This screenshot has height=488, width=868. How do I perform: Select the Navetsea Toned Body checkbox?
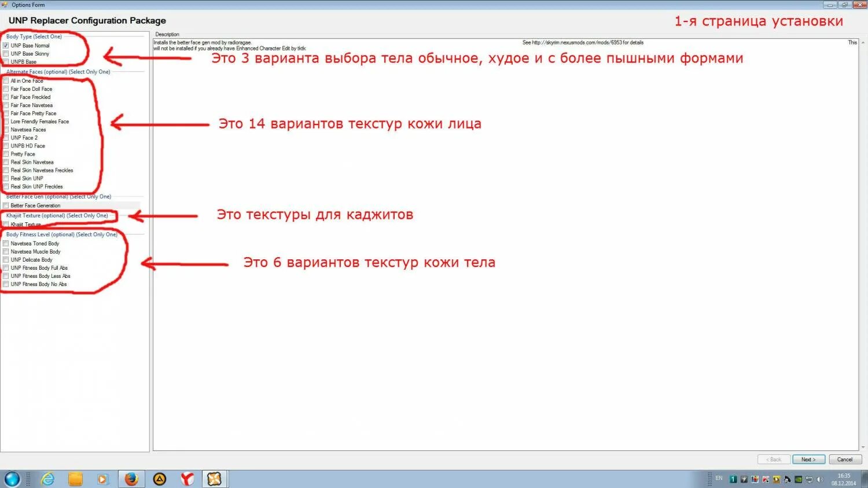[x=6, y=244]
